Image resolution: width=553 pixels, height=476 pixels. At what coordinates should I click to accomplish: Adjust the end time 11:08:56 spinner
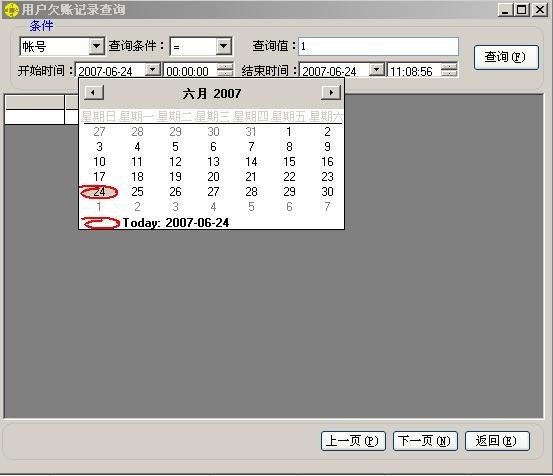coord(449,69)
